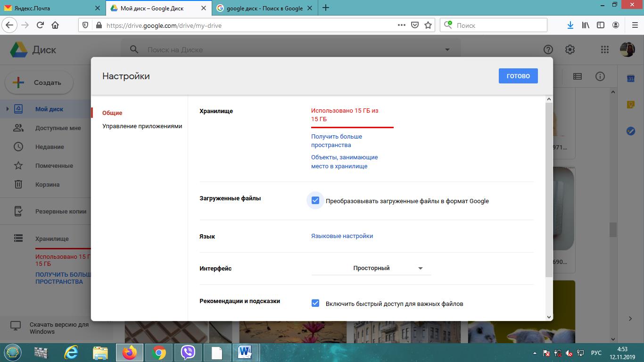Open a new Firefox tab
The width and height of the screenshot is (644, 362).
coord(326,8)
